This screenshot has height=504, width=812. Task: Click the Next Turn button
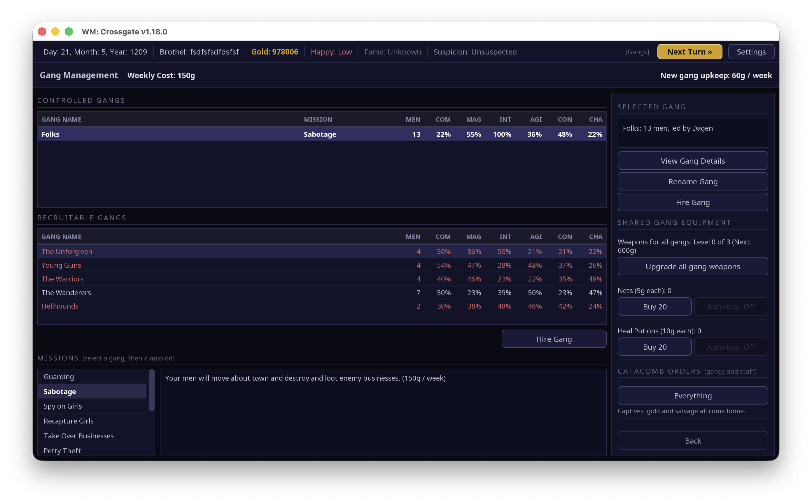(689, 52)
